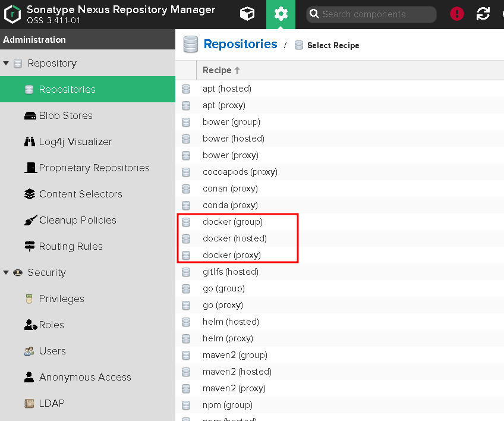
Task: Select the go (group) recipe
Action: [339, 288]
